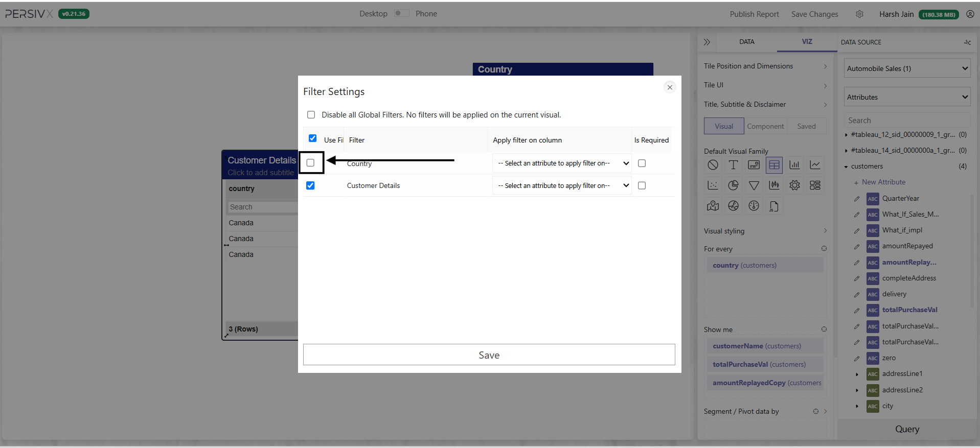Toggle the Desktop/Phone switch
Image resolution: width=980 pixels, height=448 pixels.
[x=401, y=13]
